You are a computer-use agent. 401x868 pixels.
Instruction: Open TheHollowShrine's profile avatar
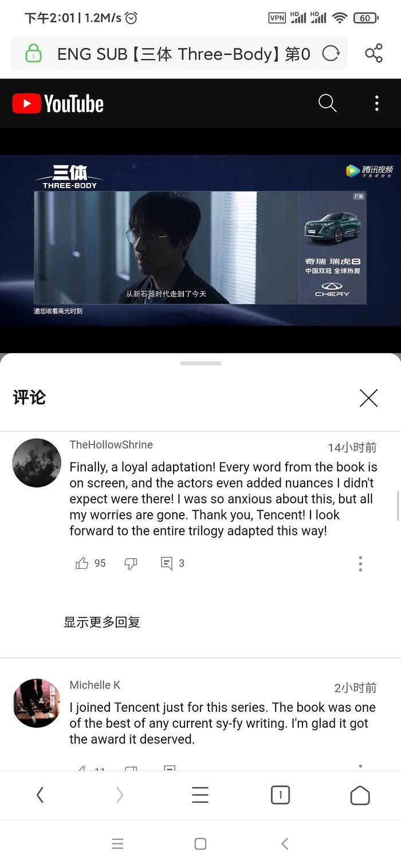tap(37, 463)
